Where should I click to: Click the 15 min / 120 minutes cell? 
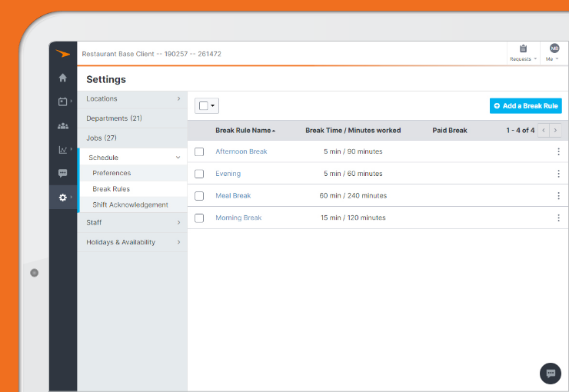click(353, 218)
